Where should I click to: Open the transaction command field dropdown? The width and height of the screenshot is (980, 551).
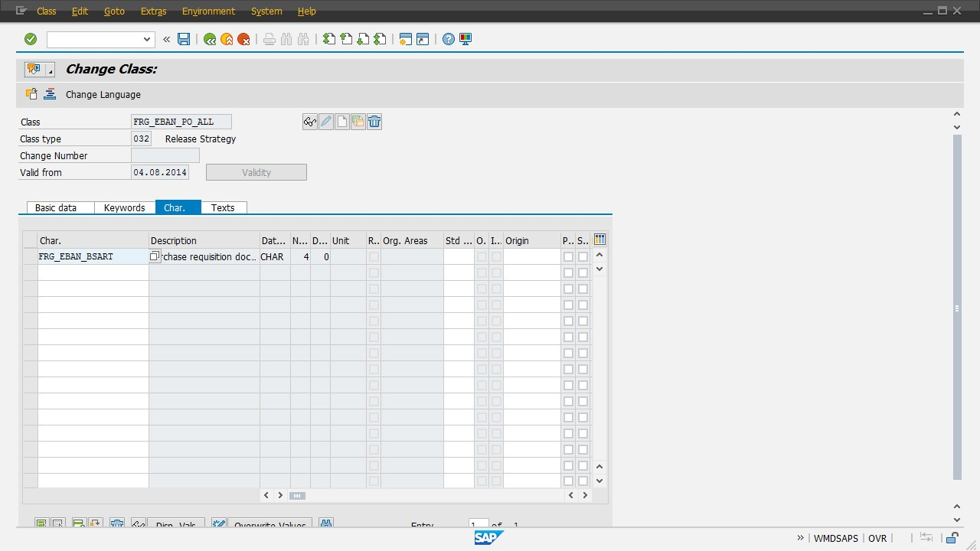147,39
